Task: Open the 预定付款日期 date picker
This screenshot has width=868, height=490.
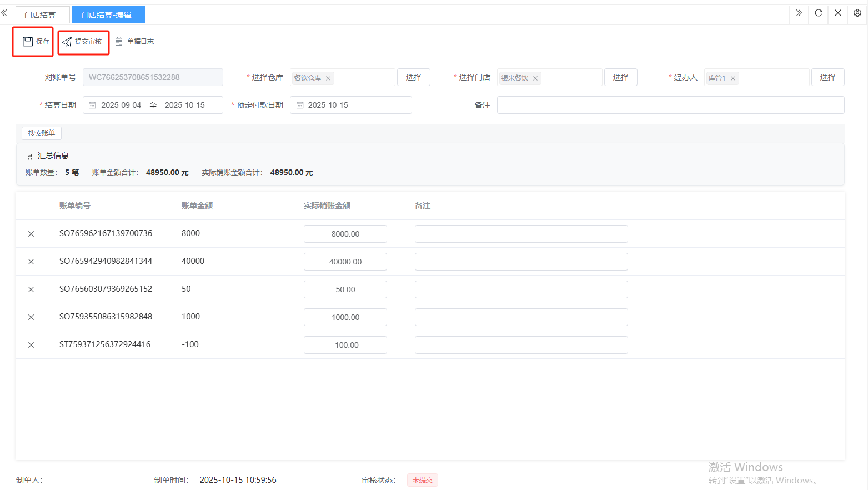Action: (x=351, y=105)
